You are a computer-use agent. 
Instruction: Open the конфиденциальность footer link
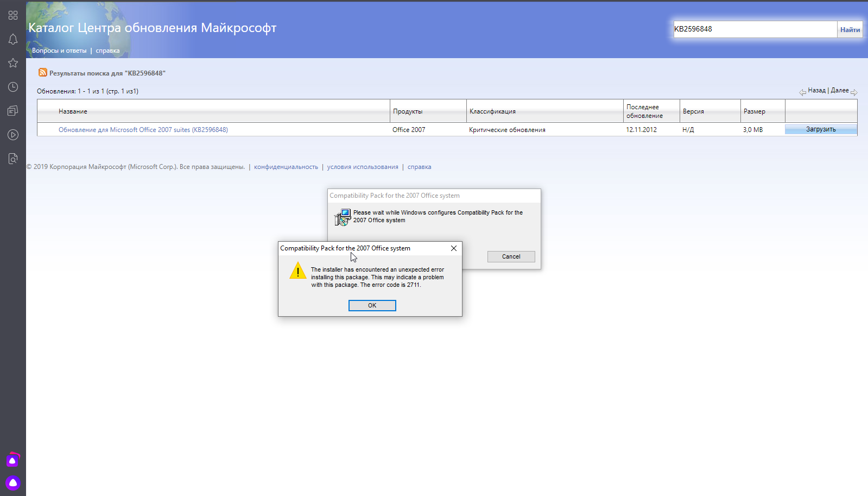[286, 167]
